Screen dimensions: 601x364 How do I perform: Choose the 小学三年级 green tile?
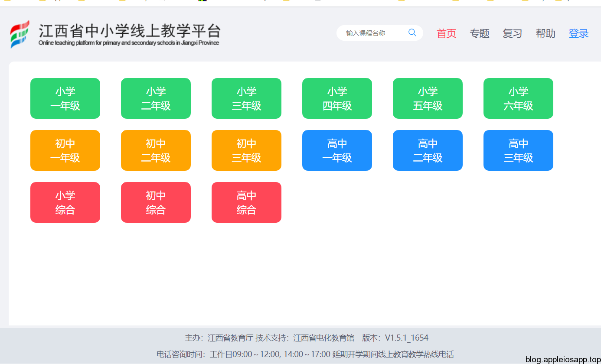coord(246,98)
